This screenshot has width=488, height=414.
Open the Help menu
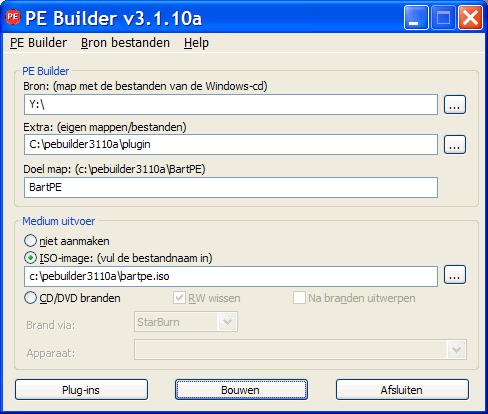click(x=196, y=43)
